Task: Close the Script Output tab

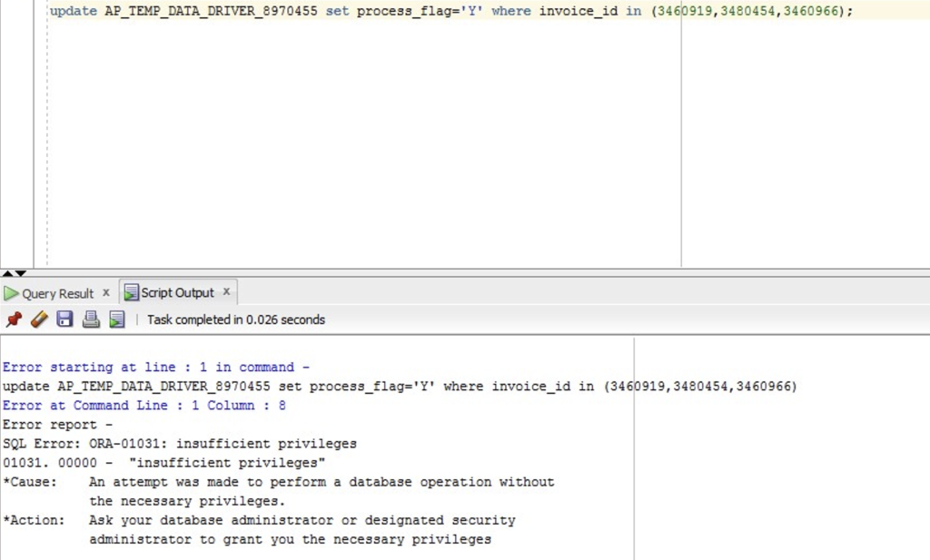Action: coord(226,291)
